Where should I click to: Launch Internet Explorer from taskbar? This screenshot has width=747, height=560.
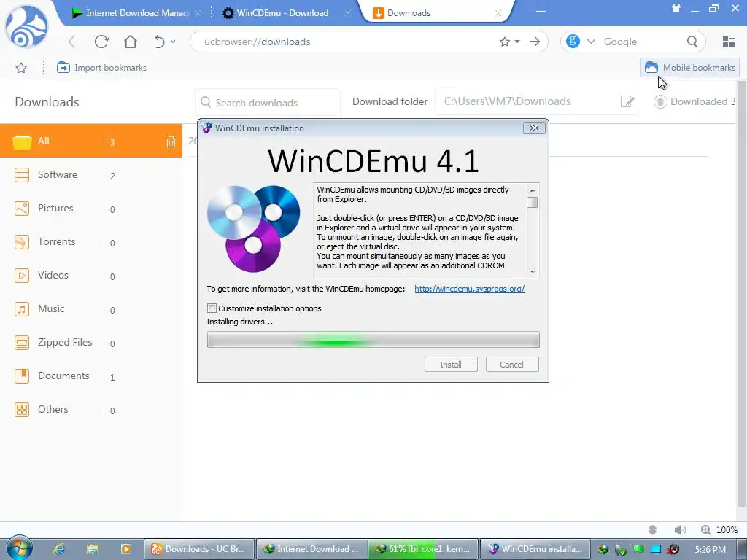59,549
